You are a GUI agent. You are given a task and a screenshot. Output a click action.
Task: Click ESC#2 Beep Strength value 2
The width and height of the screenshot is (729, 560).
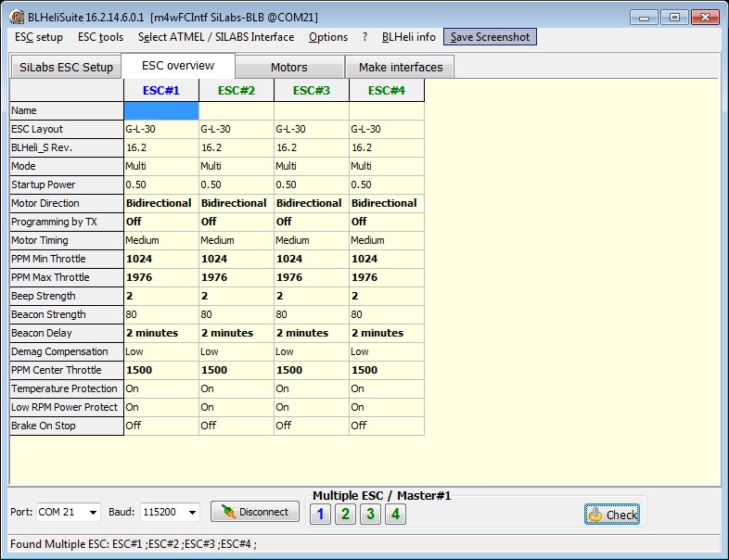point(237,296)
